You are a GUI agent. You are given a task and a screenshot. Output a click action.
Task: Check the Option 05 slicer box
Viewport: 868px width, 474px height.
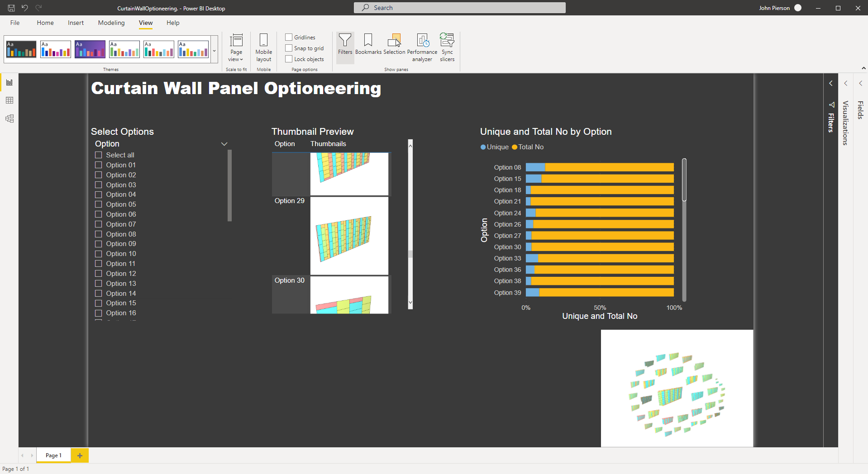pos(99,204)
